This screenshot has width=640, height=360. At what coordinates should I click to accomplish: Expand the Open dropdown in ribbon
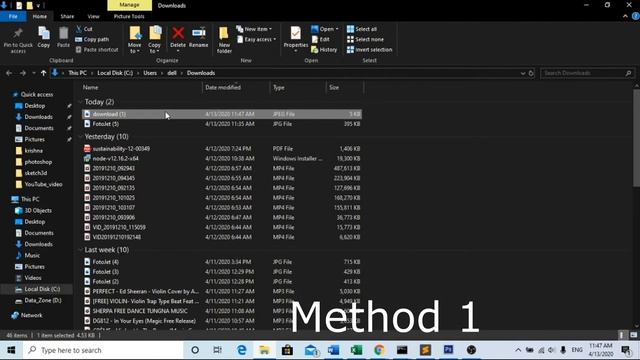337,29
